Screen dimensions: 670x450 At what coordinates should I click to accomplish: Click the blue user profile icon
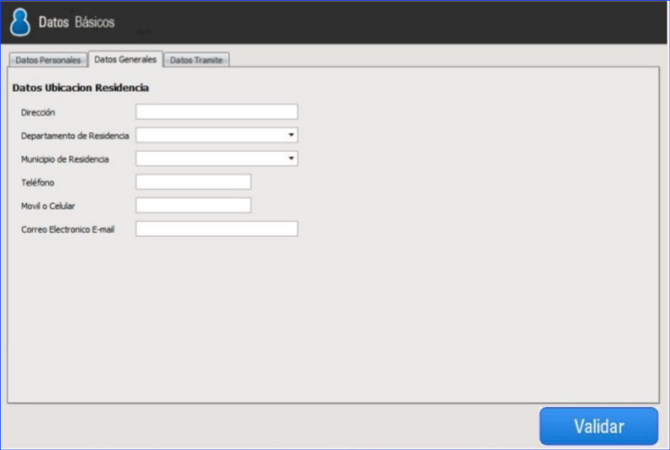coord(20,22)
